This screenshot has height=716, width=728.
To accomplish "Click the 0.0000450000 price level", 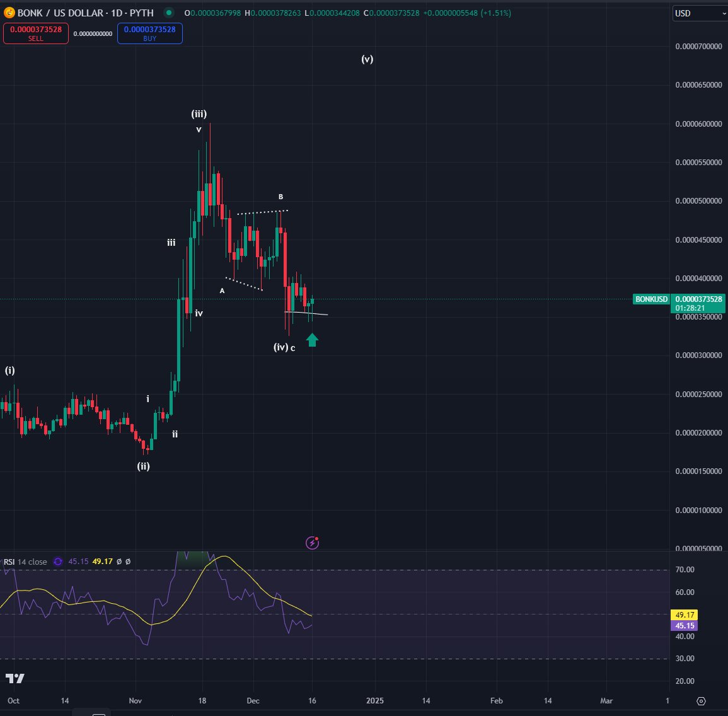I will [698, 240].
